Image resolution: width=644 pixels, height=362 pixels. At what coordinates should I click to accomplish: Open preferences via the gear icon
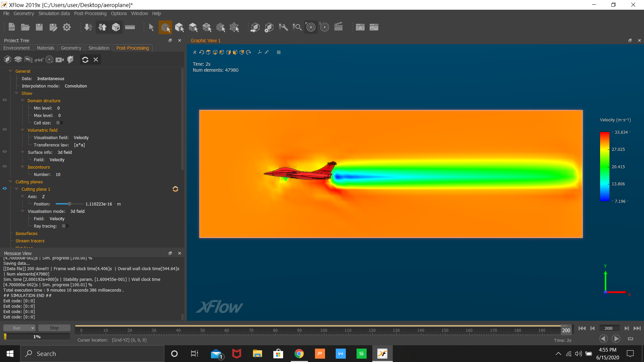click(x=67, y=27)
